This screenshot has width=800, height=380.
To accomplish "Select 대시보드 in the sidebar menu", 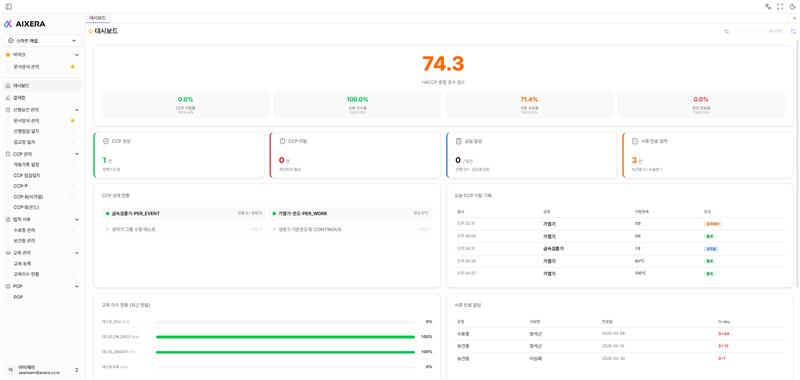I will [x=42, y=86].
